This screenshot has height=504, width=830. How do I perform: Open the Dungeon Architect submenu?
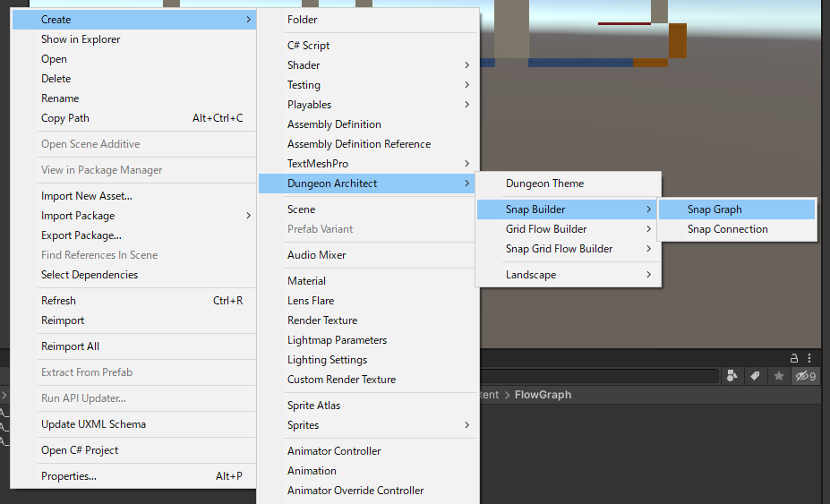coord(367,184)
